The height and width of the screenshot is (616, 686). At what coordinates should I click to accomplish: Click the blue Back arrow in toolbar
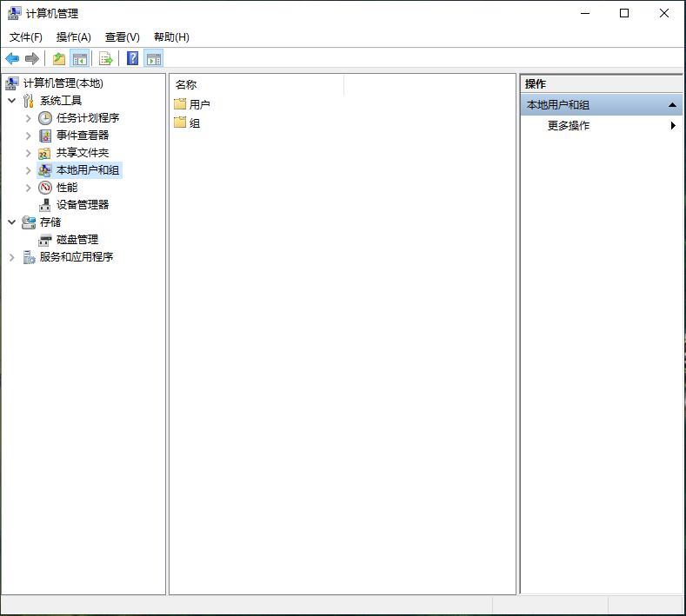12,58
